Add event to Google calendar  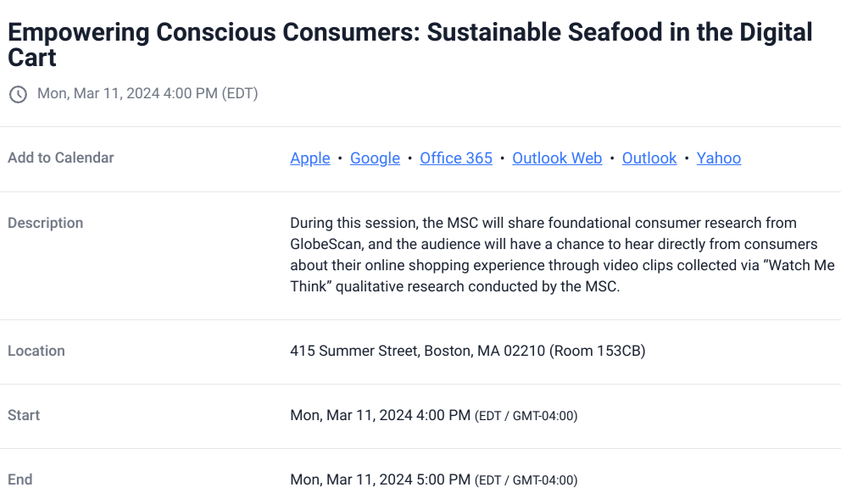(375, 158)
